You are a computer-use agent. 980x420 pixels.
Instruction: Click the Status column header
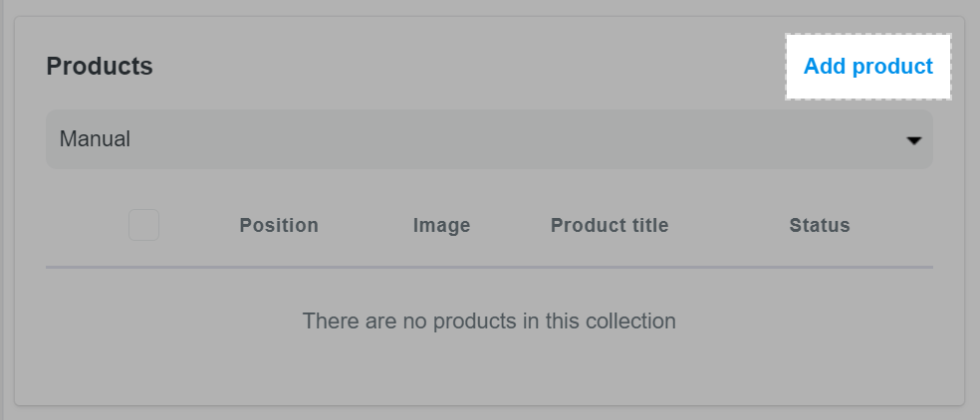(820, 225)
